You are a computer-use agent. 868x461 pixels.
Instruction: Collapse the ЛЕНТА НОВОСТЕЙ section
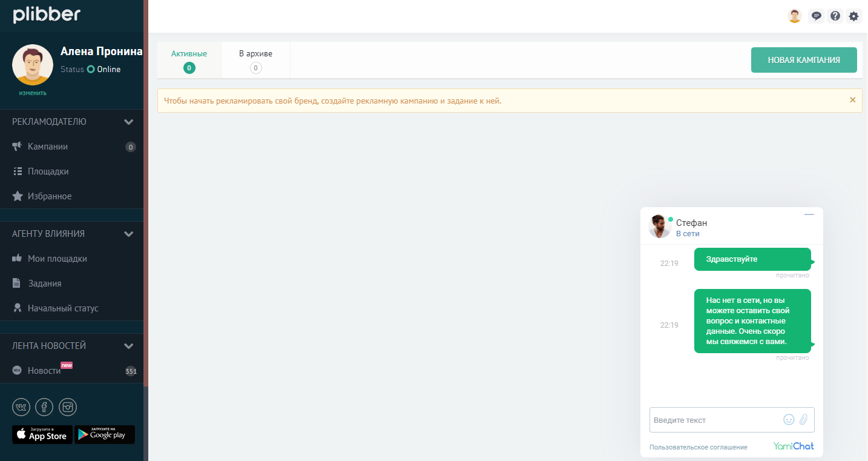pos(128,346)
